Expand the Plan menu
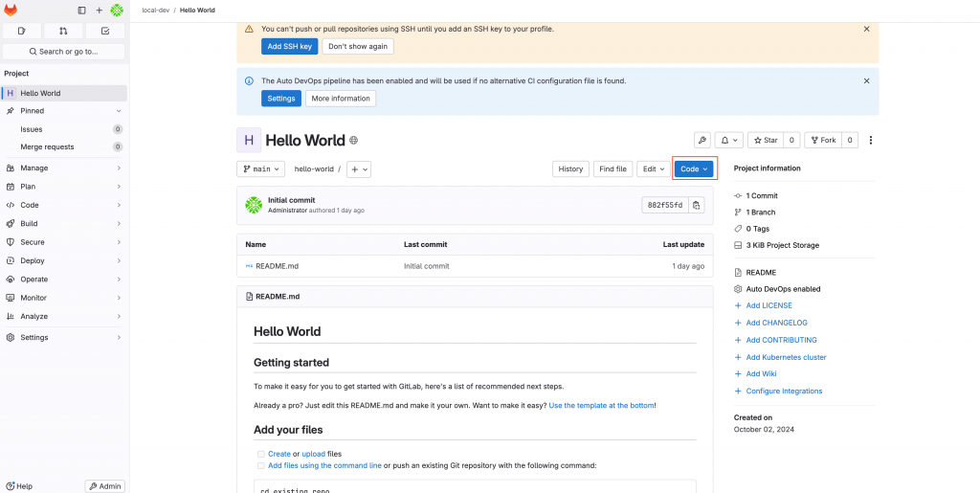The width and height of the screenshot is (980, 493). coord(64,187)
